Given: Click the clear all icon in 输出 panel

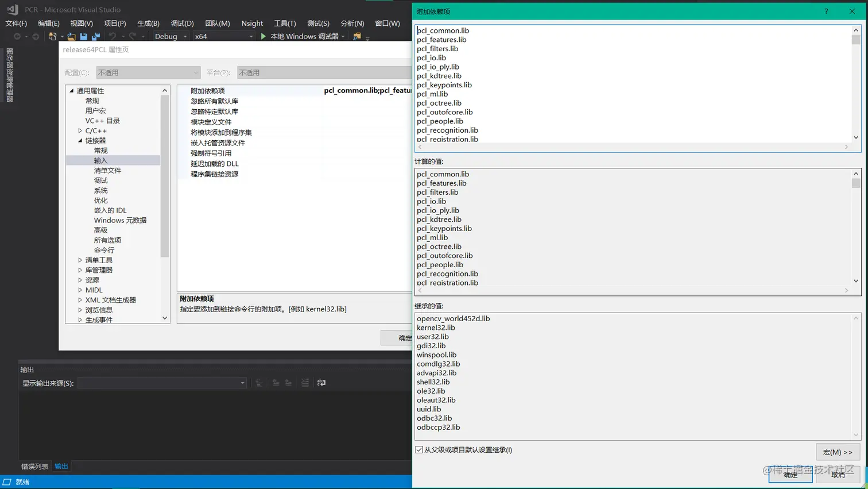Looking at the screenshot, I should [x=305, y=383].
